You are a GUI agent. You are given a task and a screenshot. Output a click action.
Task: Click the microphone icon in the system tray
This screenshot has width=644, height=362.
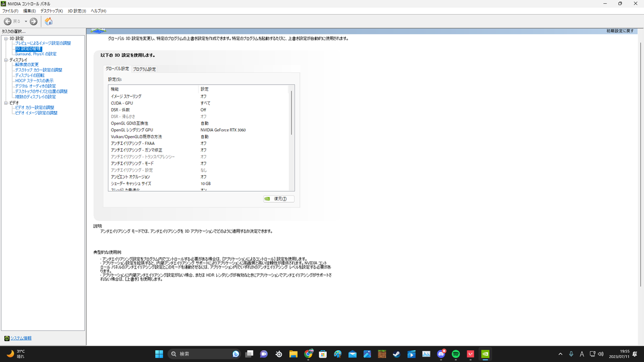571,354
